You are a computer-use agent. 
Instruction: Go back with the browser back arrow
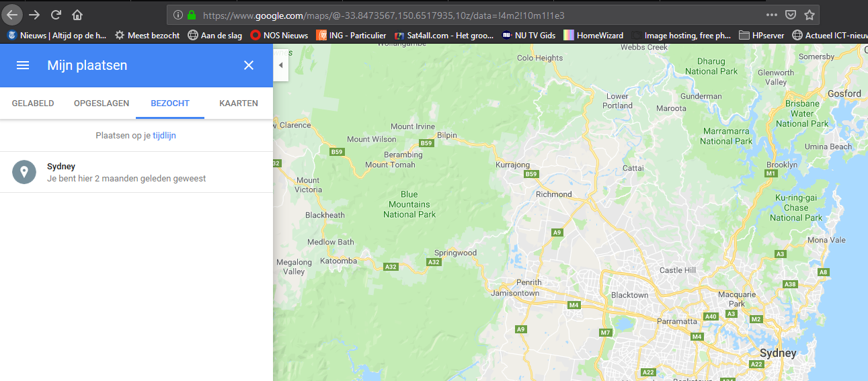point(12,14)
